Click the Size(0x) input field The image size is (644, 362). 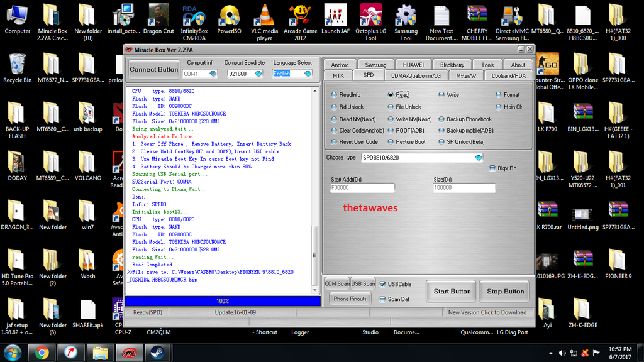click(464, 187)
